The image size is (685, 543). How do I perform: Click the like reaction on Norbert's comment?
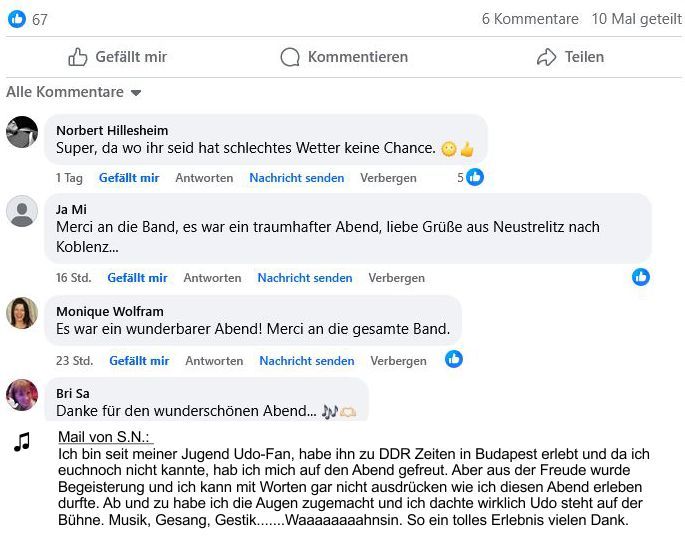tap(475, 177)
